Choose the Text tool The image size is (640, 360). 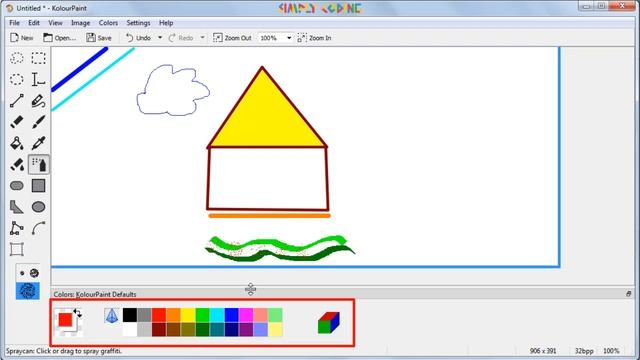[x=38, y=79]
